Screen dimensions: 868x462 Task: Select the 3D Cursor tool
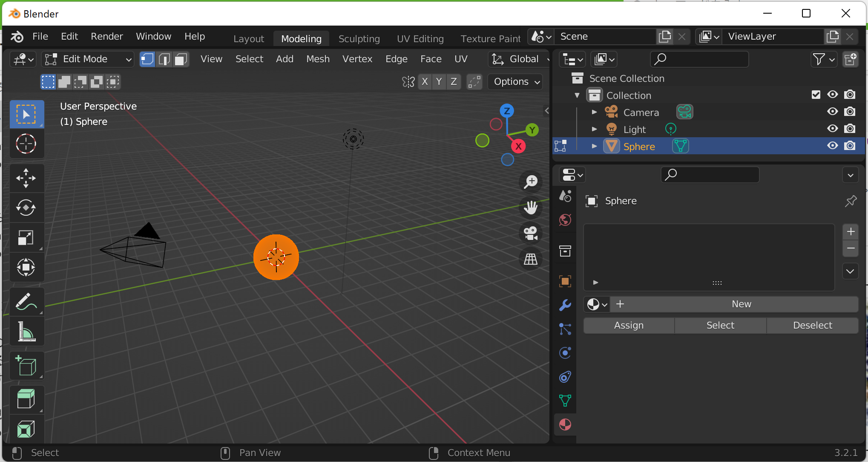pos(26,144)
